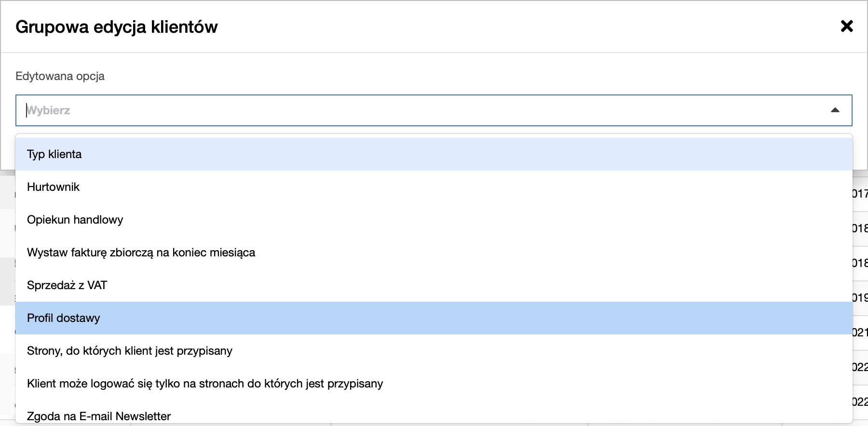Collapse the dropdown using the arrow

click(835, 110)
